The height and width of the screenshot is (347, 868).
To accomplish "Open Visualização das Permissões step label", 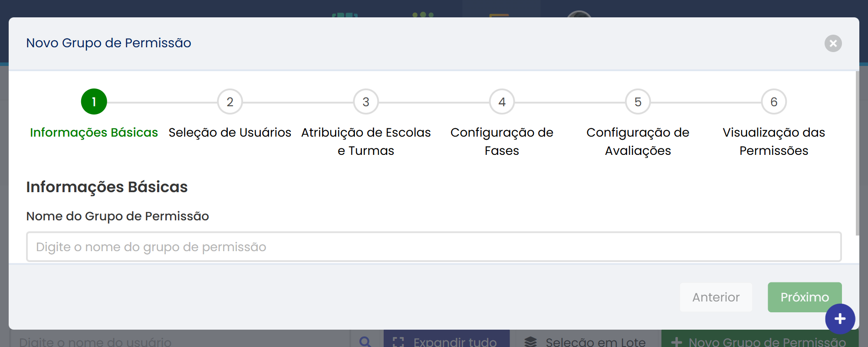I will 774,141.
